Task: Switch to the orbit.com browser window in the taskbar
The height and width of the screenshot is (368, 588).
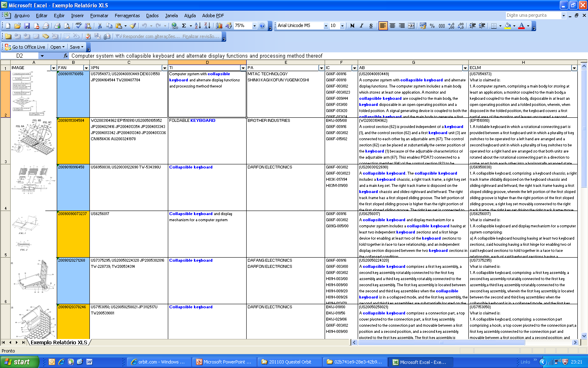Action: tap(158, 362)
